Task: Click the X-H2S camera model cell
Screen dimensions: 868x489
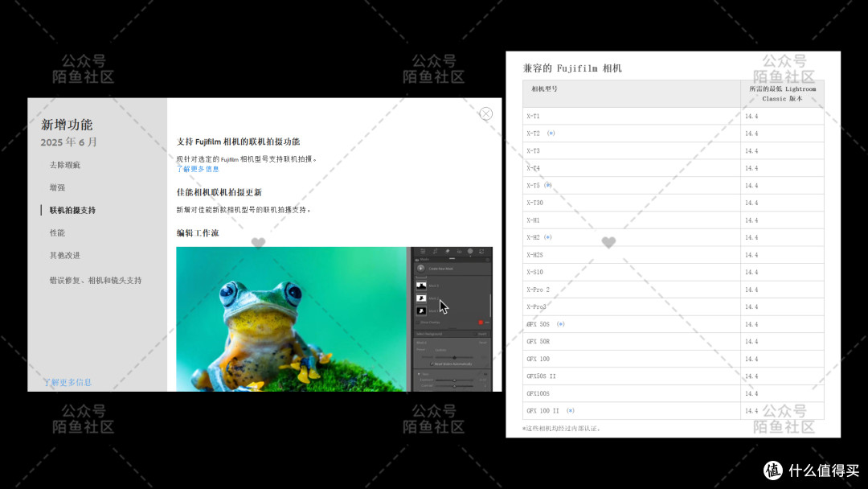Action: [x=632, y=255]
